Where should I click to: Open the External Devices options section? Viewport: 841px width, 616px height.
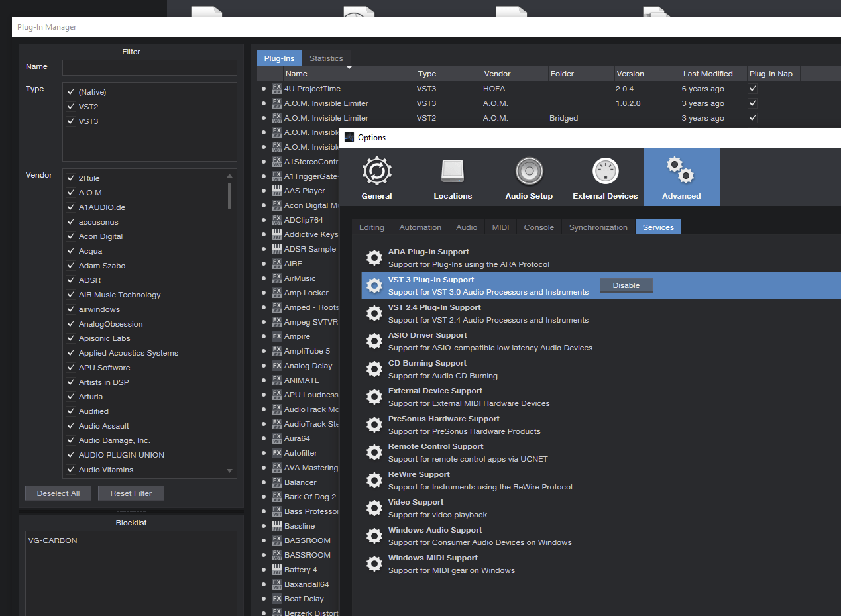click(605, 178)
